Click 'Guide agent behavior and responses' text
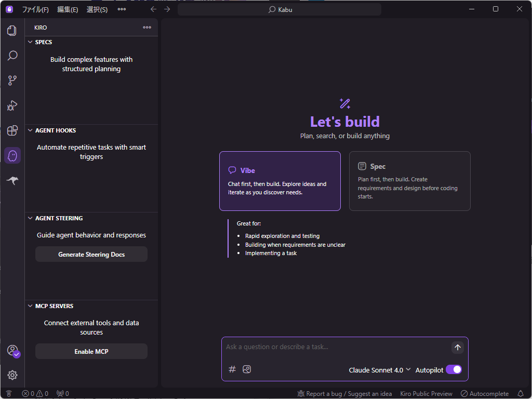The height and width of the screenshot is (399, 532). point(91,235)
